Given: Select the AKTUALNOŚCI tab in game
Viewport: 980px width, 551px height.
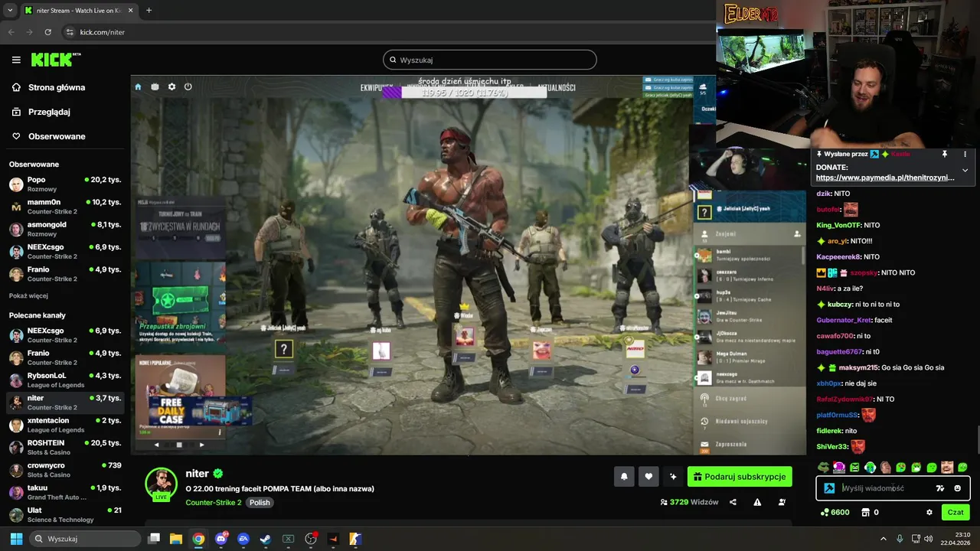Looking at the screenshot, I should (556, 87).
